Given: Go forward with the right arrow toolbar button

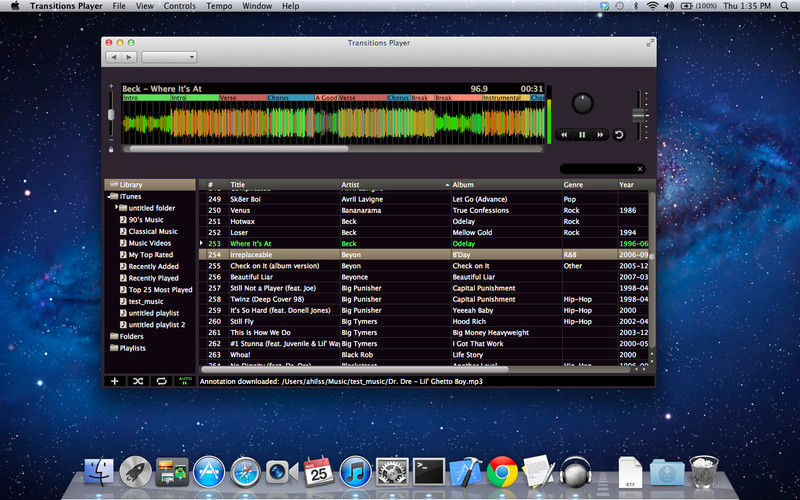Looking at the screenshot, I should pyautogui.click(x=129, y=57).
